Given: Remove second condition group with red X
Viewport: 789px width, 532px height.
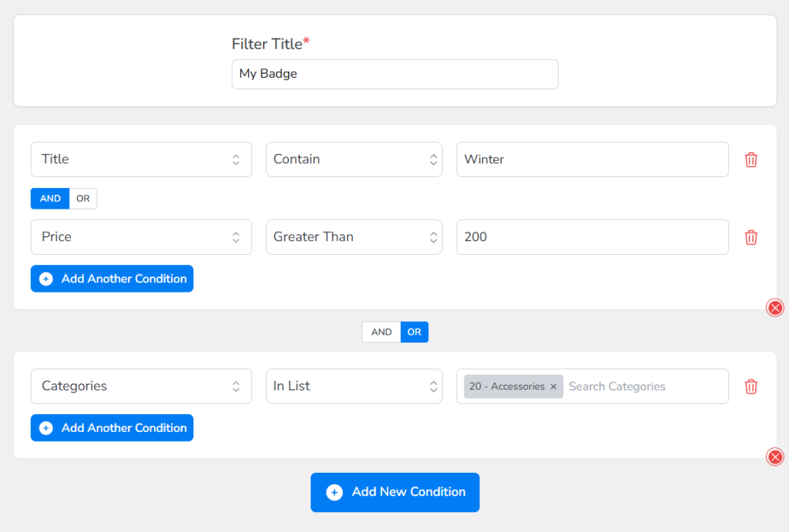Looking at the screenshot, I should click(x=775, y=457).
